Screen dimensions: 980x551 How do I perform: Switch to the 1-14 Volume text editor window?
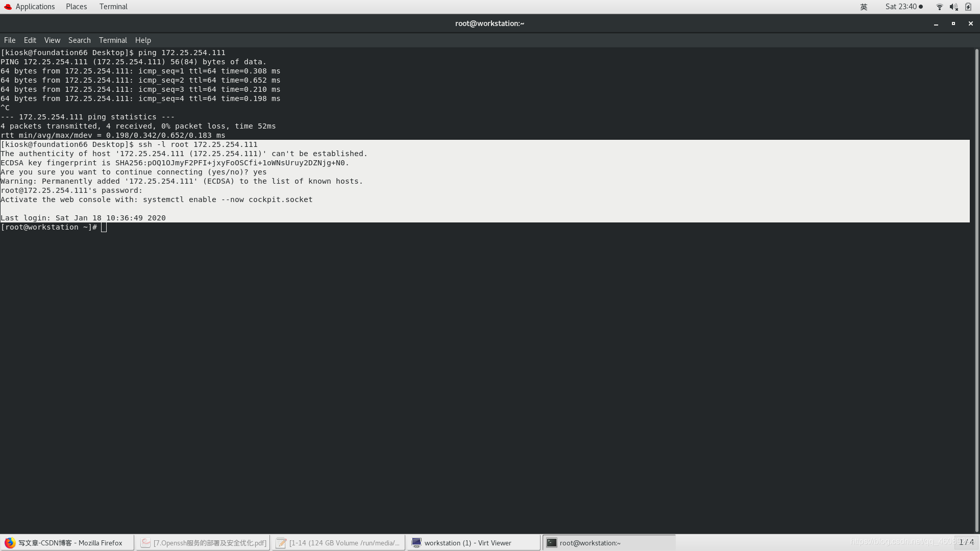coord(339,543)
